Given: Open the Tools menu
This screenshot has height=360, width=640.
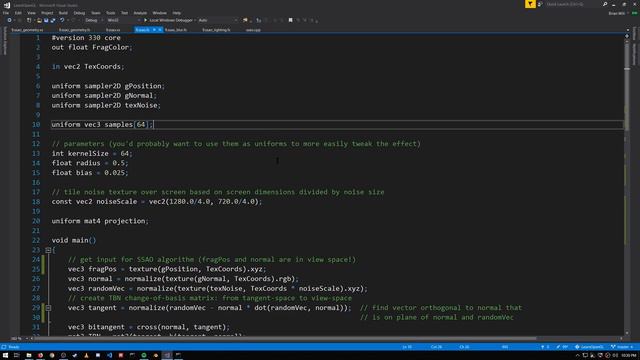Looking at the screenshot, I should 111,13.
